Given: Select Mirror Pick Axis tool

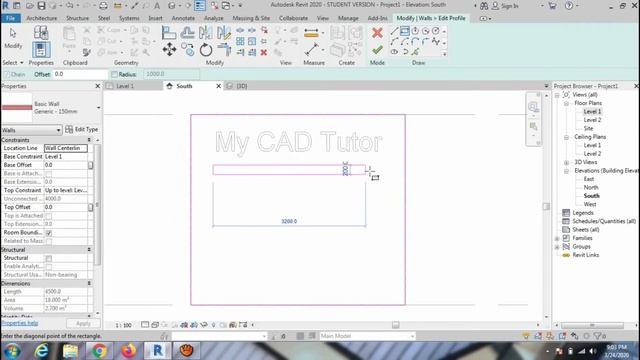Looking at the screenshot, I should click(x=205, y=33).
